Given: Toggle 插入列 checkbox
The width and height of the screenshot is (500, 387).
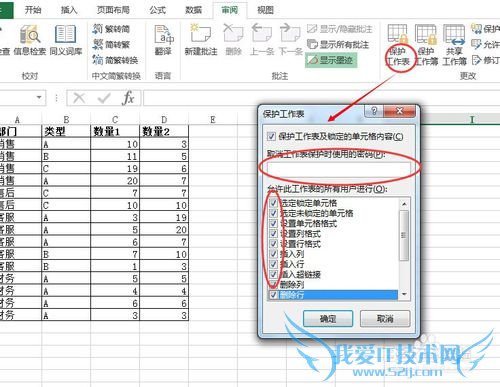Looking at the screenshot, I should click(273, 254).
